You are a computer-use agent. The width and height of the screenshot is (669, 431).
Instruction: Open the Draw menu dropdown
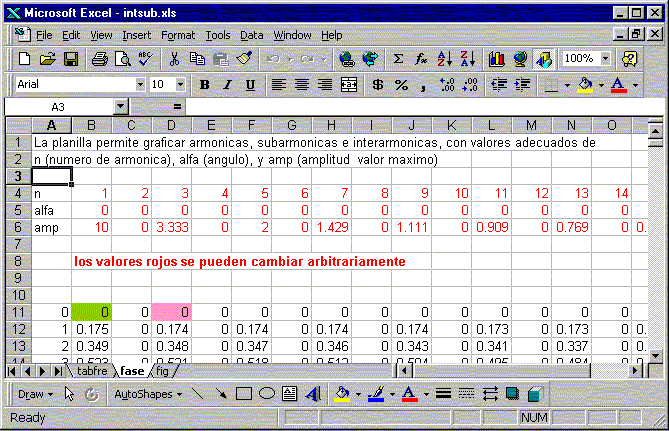(x=35, y=394)
